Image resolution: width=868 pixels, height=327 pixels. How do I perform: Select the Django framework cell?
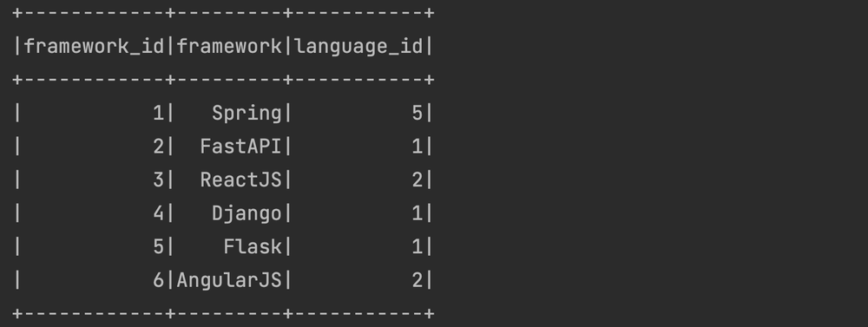coord(247,213)
